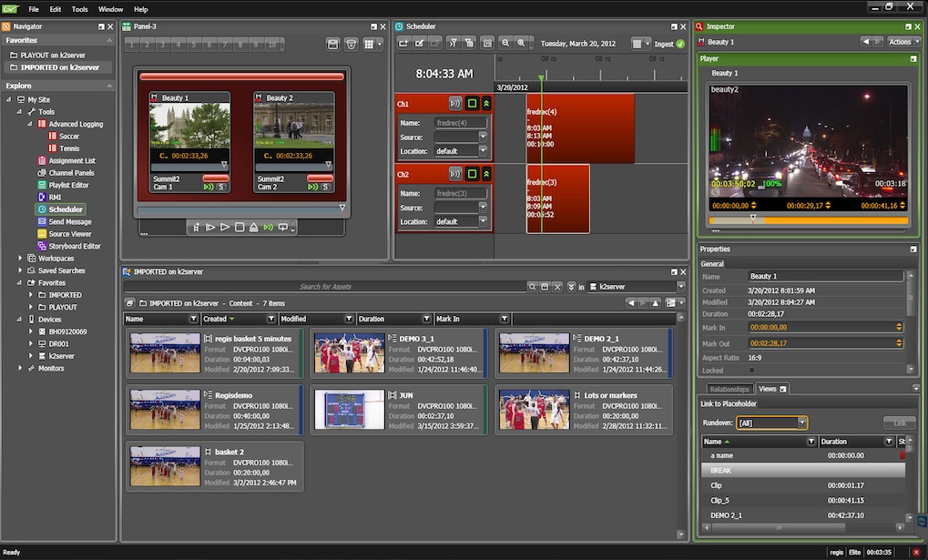This screenshot has height=560, width=928.
Task: Switch to the Views tab in Inspector
Action: pyautogui.click(x=771, y=389)
